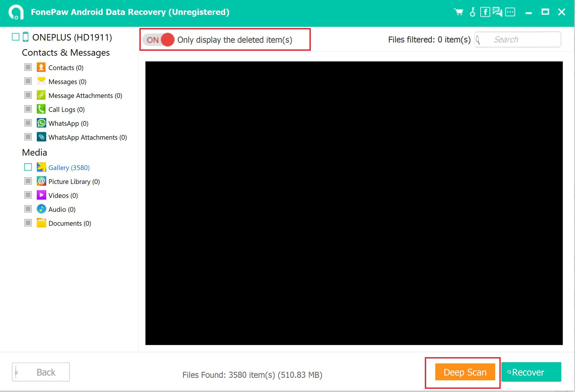Viewport: 575px width, 392px height.
Task: Expand the Contacts and Messages section
Action: 66,52
